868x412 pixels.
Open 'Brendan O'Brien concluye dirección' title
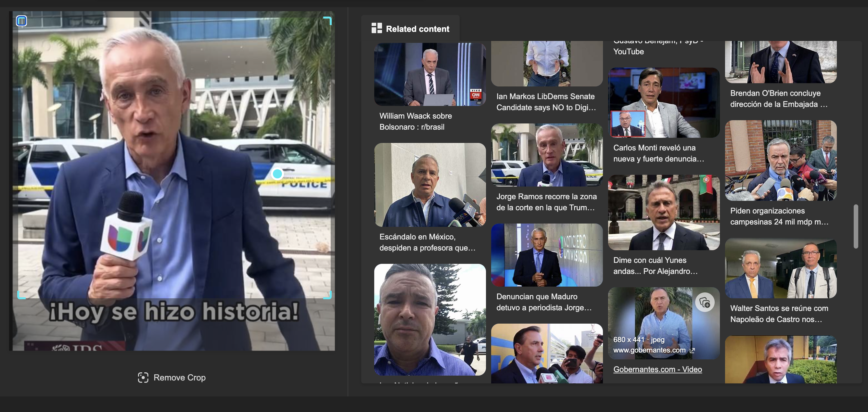[x=778, y=99]
